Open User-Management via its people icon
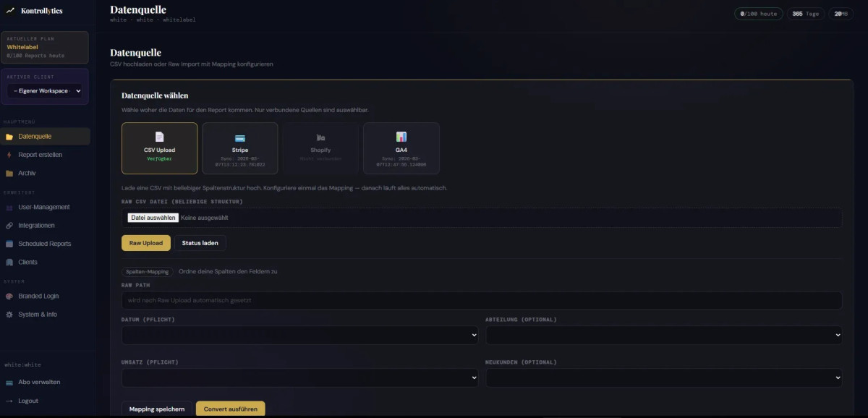Viewport: 868px width, 418px height. 9,207
